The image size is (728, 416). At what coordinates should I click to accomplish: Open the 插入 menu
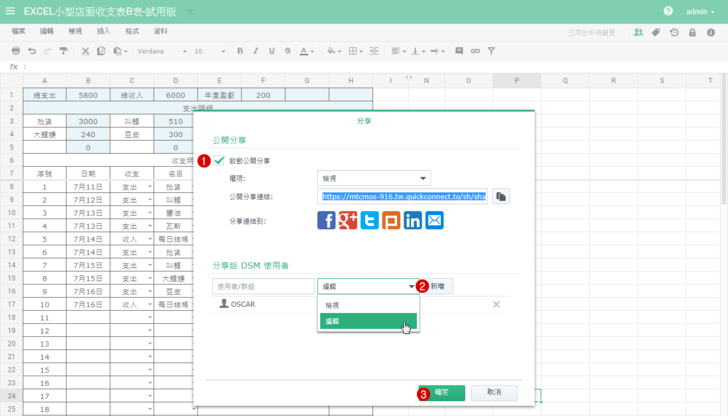(103, 32)
